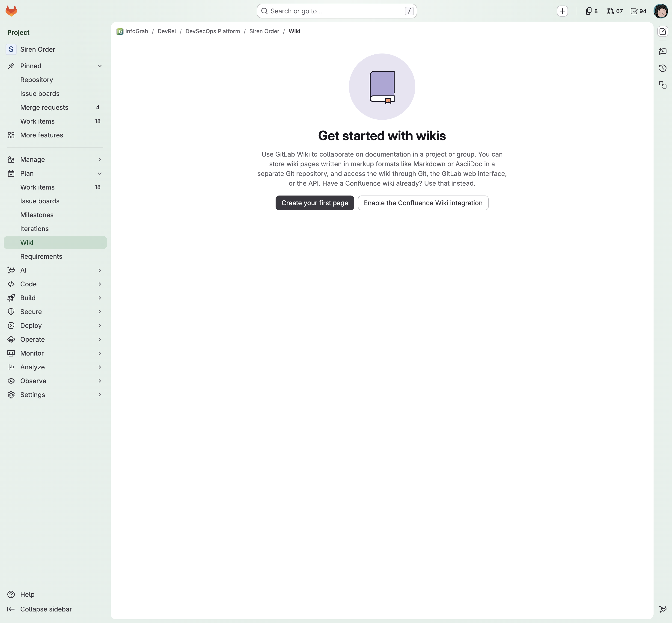The width and height of the screenshot is (672, 623).
Task: Select Wiki in the Plan section
Action: (x=55, y=242)
